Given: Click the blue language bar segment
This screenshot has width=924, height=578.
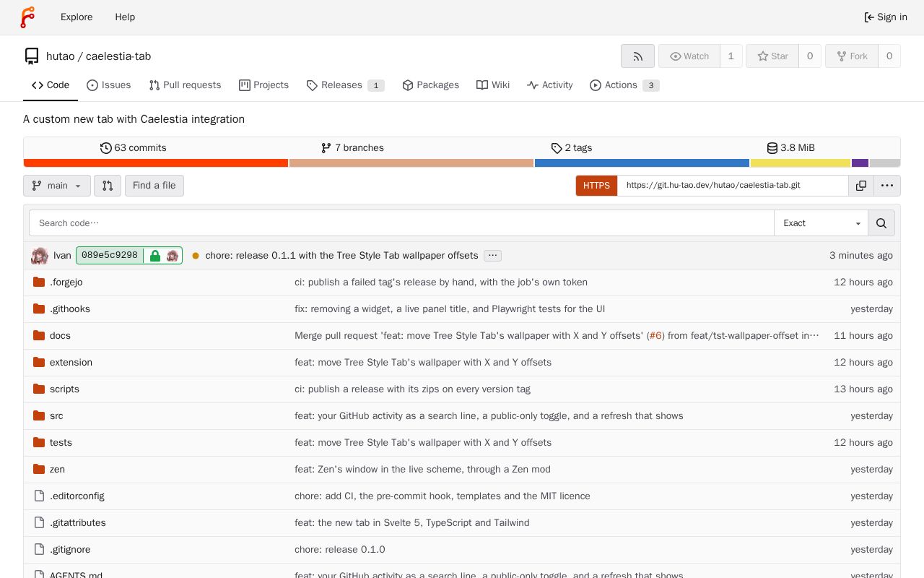Looking at the screenshot, I should (642, 163).
